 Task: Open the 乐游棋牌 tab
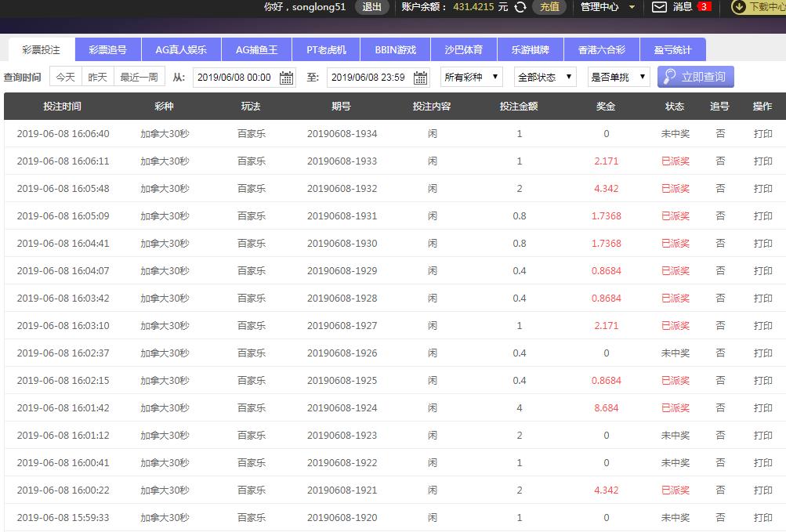pyautogui.click(x=531, y=49)
